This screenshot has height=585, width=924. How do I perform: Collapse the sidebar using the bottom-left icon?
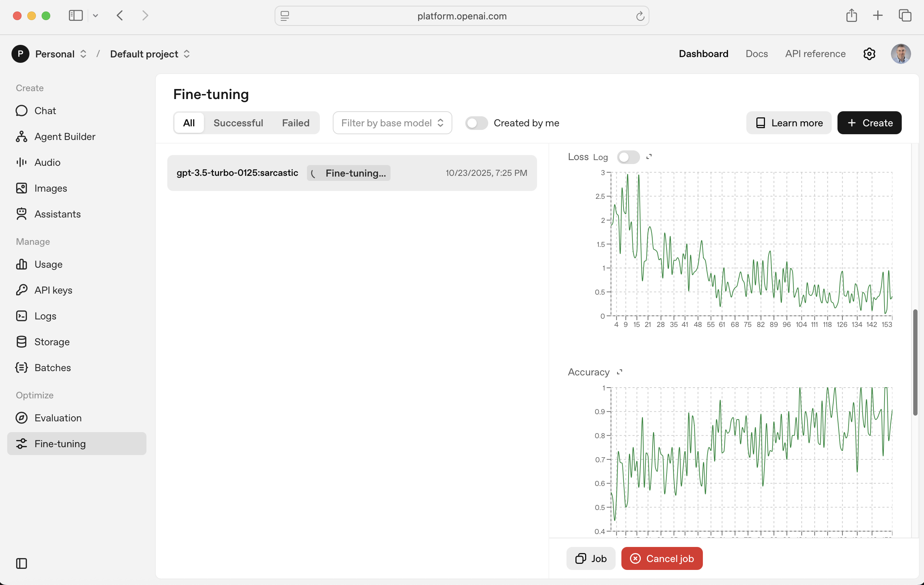point(22,563)
